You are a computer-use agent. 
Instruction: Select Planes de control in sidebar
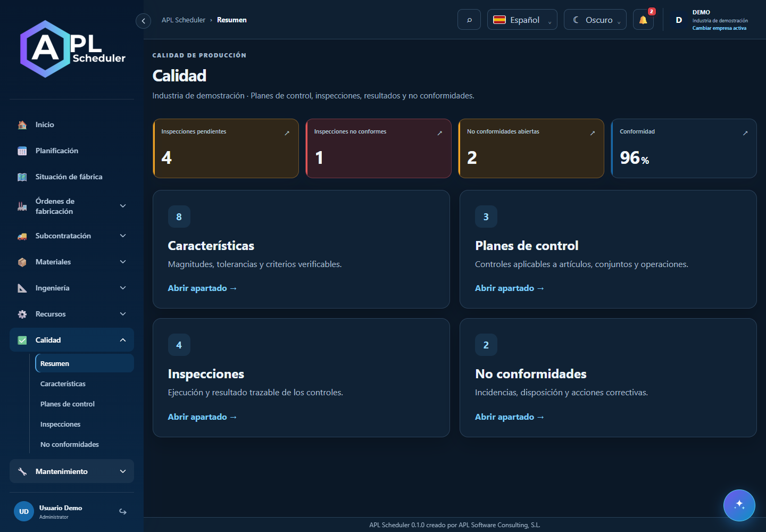coord(85,404)
